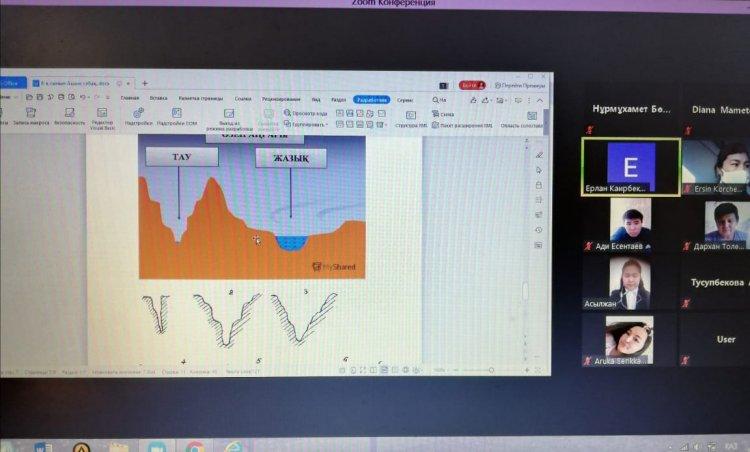Viewport: 750px width, 452px height.
Task: Click the Word icon in Windows taskbar
Action: 43,446
